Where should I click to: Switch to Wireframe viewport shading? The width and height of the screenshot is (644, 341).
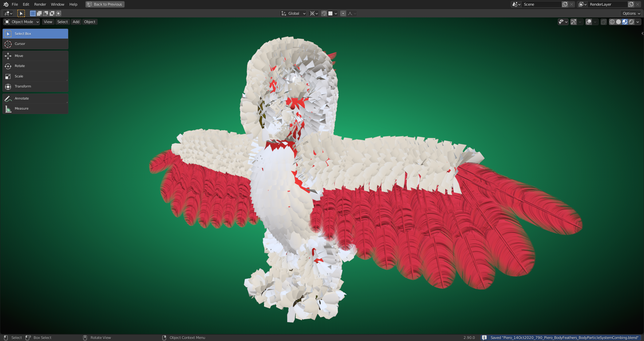point(612,21)
